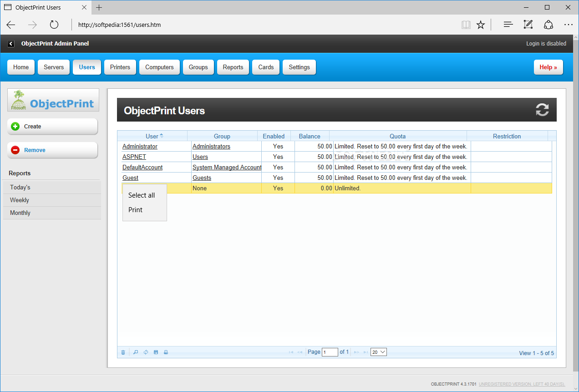Image resolution: width=579 pixels, height=392 pixels.
Task: Go to last page pager icon
Action: click(366, 352)
